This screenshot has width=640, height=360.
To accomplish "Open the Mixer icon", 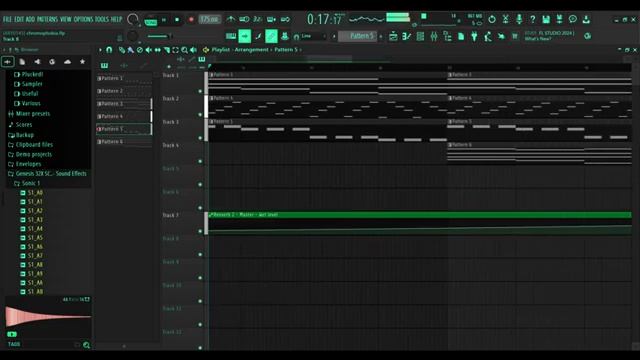I will point(433,36).
